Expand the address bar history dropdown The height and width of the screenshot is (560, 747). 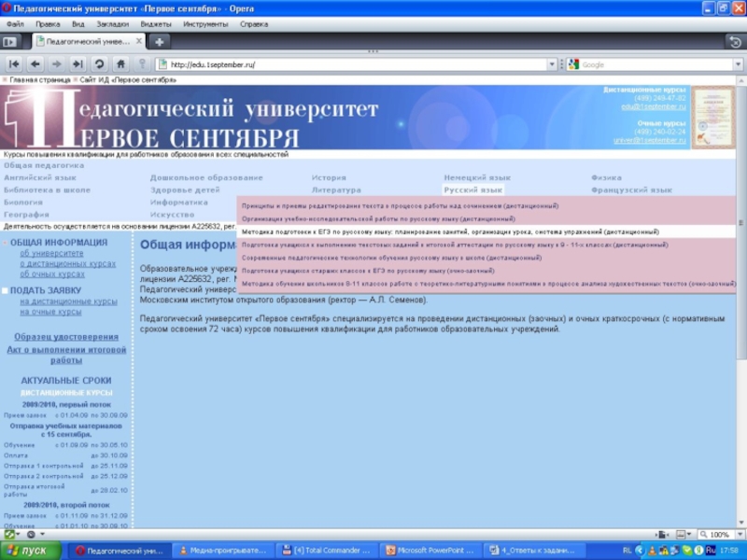pos(552,64)
